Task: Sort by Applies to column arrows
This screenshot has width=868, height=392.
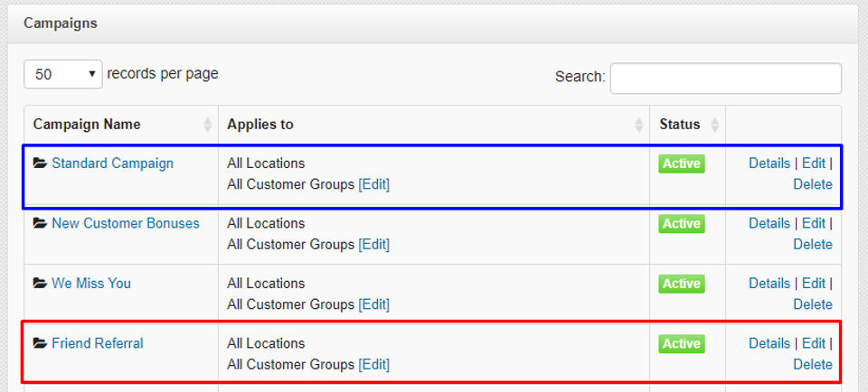Action: click(x=639, y=125)
